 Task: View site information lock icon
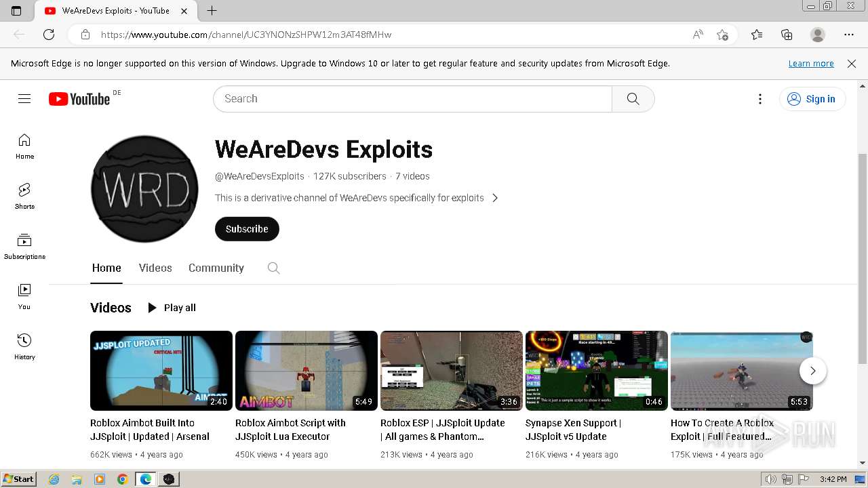(x=85, y=35)
